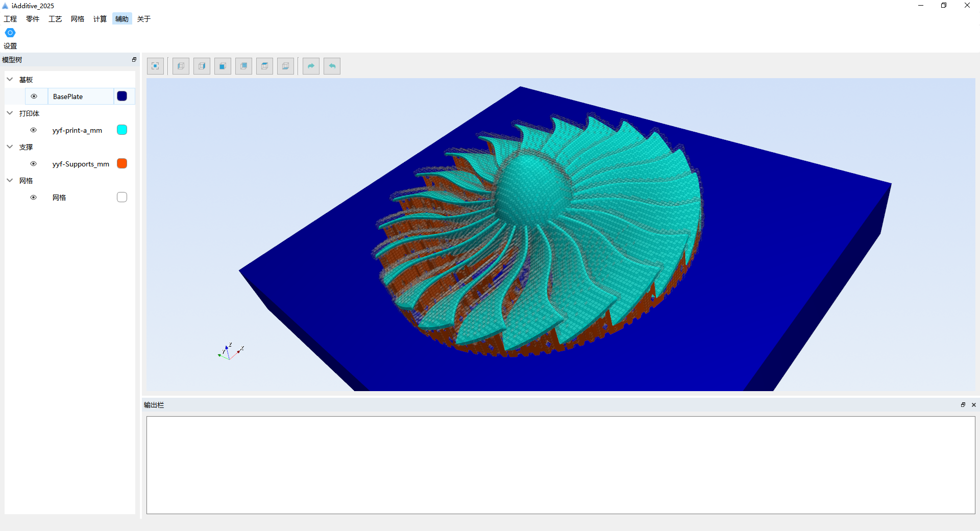
Task: Select the back view cube icon
Action: [243, 66]
